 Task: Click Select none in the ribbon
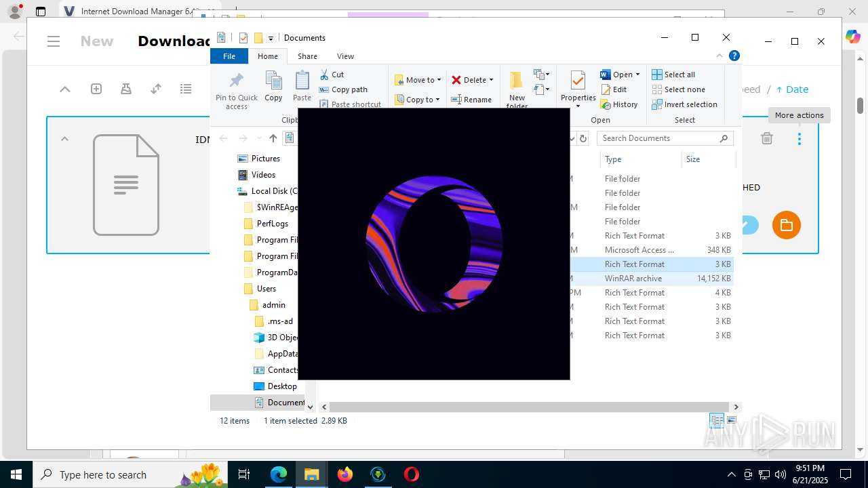click(678, 89)
